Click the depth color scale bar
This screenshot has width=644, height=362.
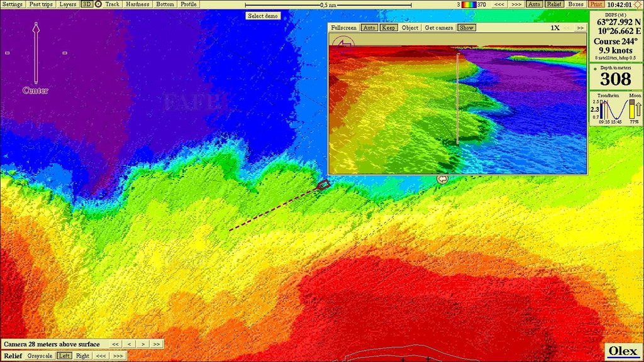pos(469,4)
